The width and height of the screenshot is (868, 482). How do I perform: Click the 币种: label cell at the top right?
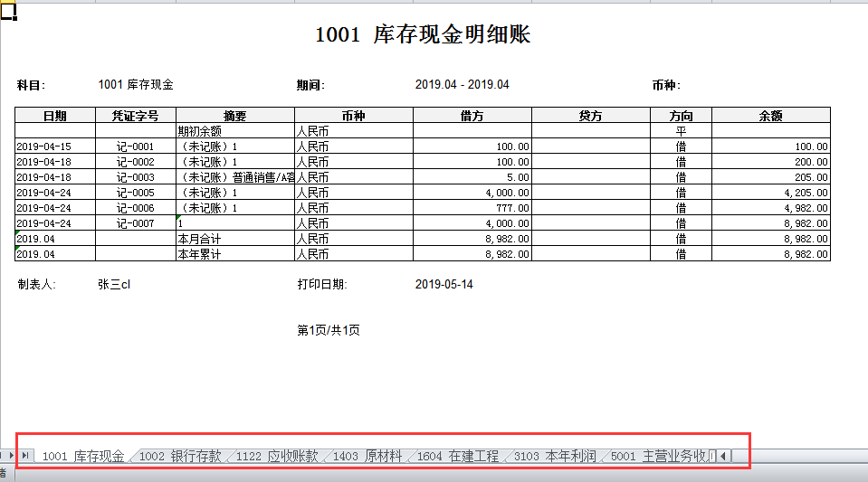point(666,85)
